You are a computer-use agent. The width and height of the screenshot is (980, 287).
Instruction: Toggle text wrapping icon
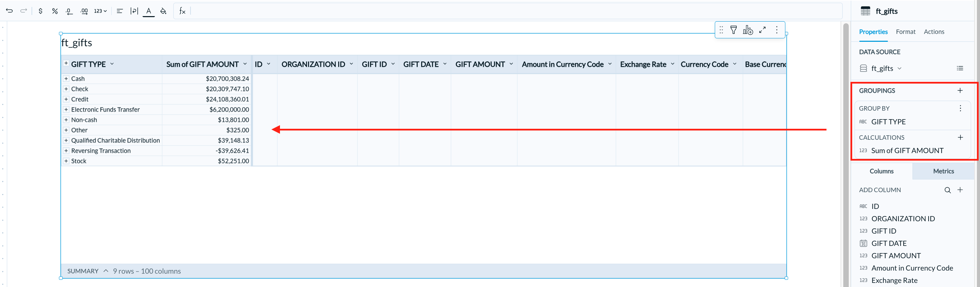coord(134,11)
